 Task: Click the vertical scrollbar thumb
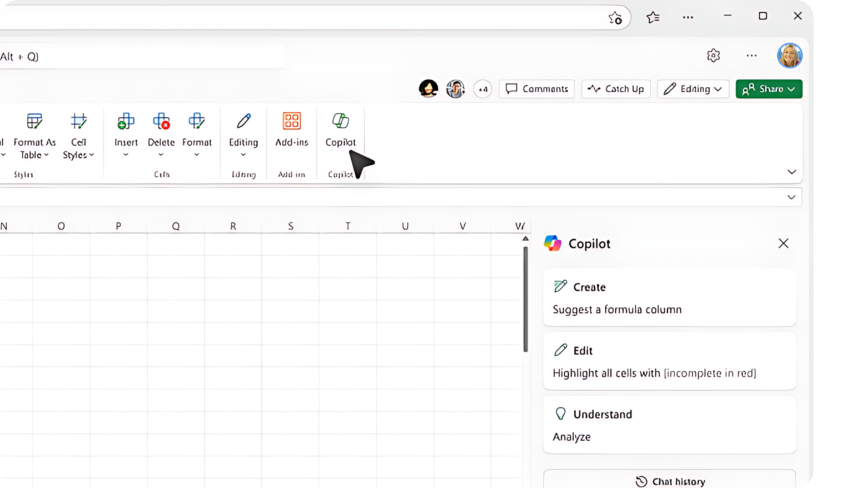(x=525, y=299)
